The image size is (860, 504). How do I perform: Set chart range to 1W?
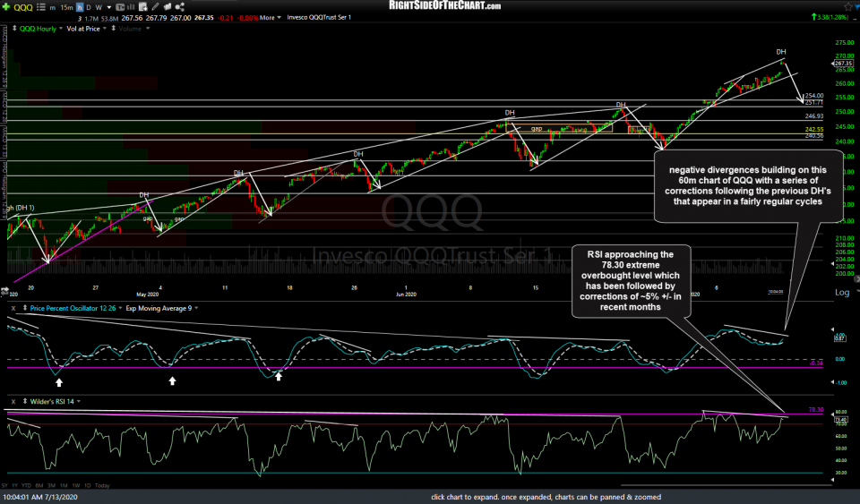click(x=76, y=485)
